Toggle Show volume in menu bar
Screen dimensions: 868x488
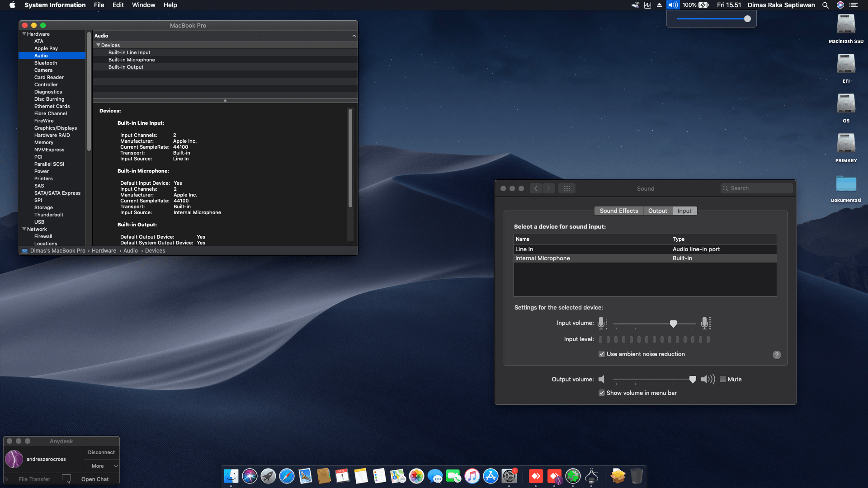[602, 393]
